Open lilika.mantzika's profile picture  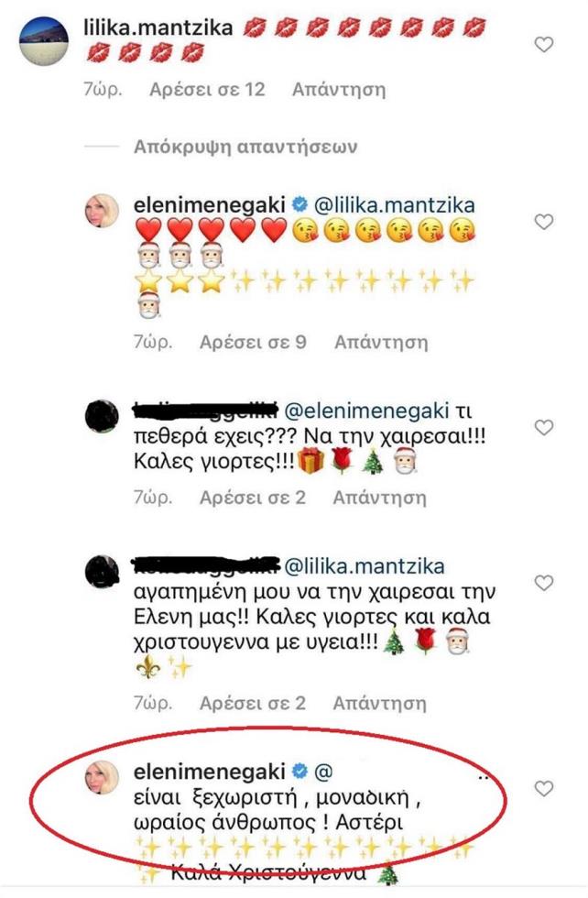pyautogui.click(x=44, y=40)
